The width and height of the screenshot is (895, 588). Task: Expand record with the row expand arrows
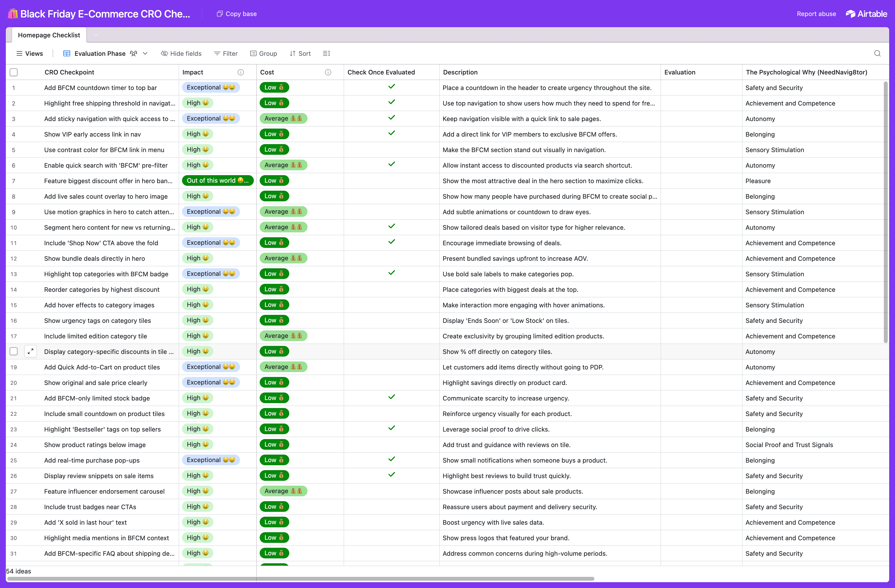click(31, 351)
